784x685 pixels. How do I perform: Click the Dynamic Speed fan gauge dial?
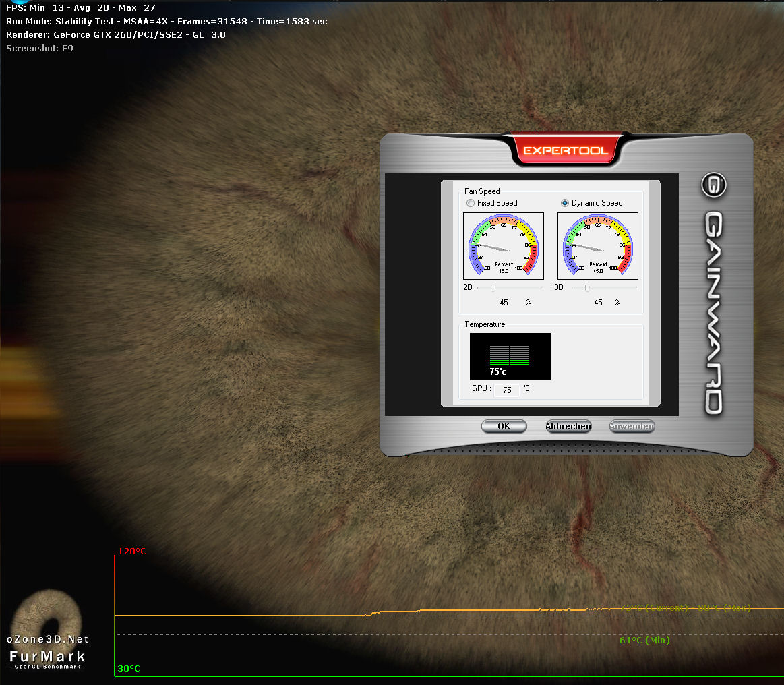coord(597,246)
